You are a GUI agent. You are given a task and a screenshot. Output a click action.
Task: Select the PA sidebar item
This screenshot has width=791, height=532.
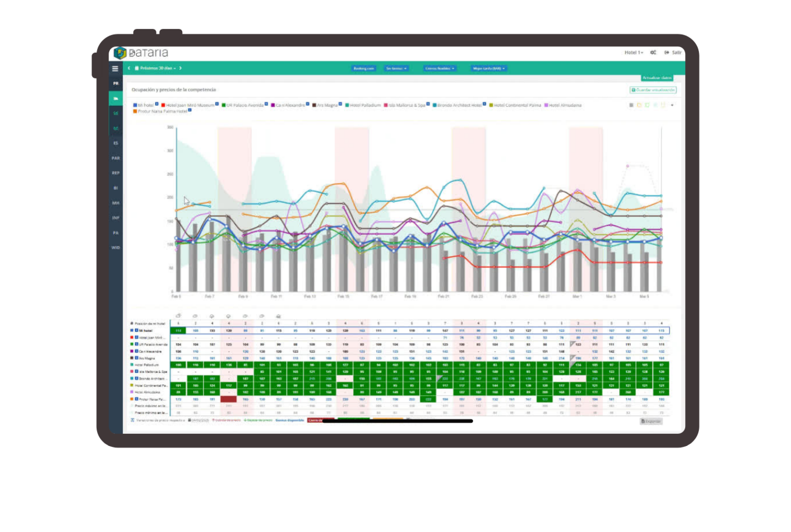[116, 233]
